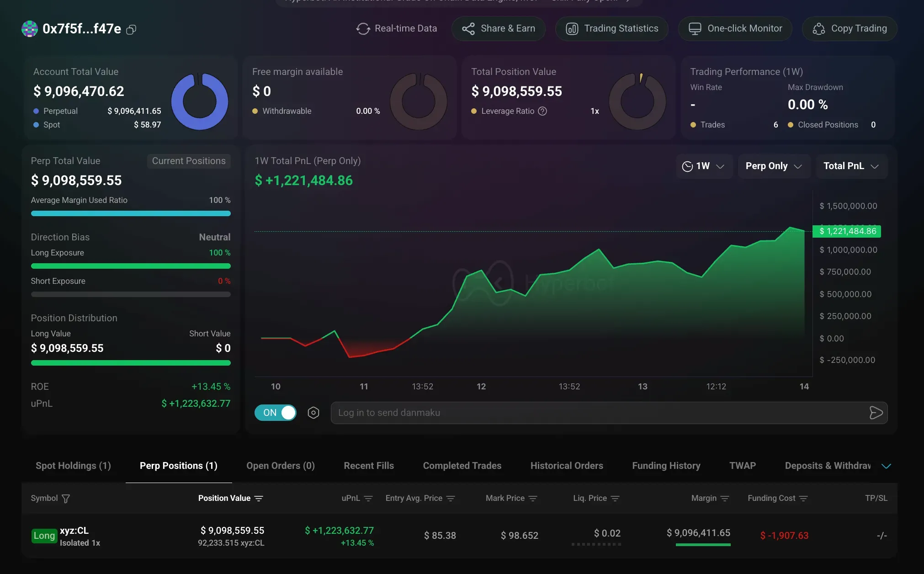Click the One-click Monitor button
This screenshot has width=924, height=574.
735,29
